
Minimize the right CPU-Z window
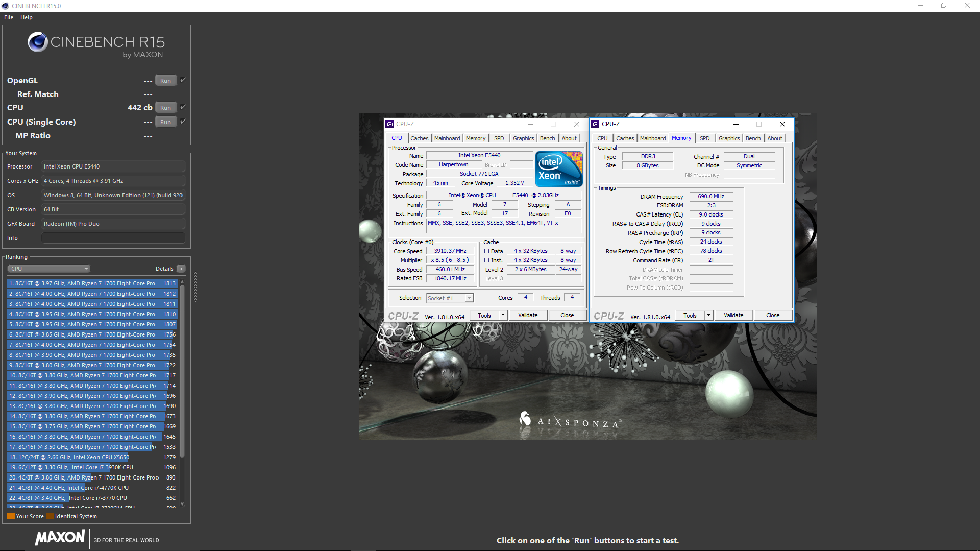(736, 124)
